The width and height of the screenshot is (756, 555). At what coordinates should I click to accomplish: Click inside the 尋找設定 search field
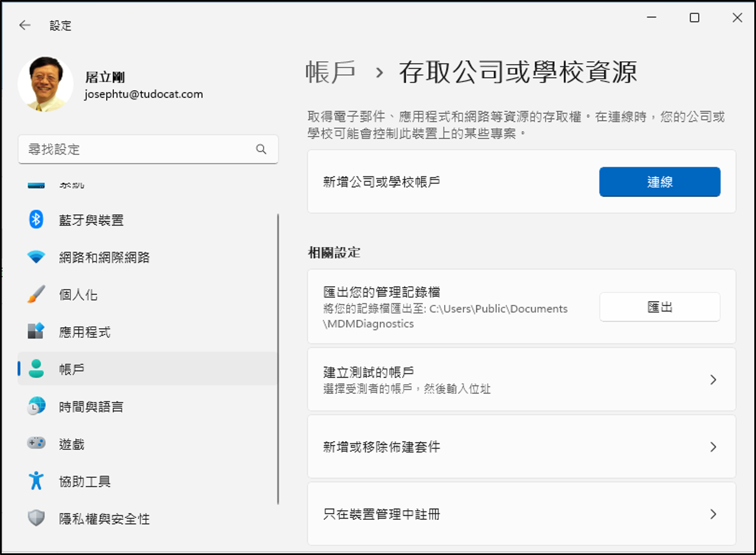pos(136,149)
